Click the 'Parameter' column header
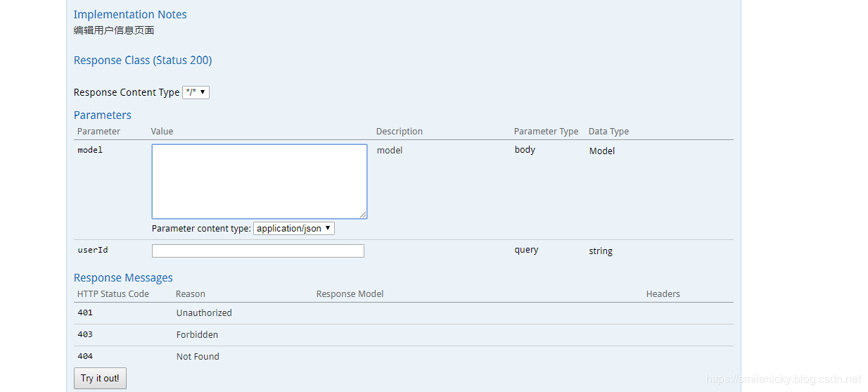Screen dimensions: 868x392 (x=98, y=132)
